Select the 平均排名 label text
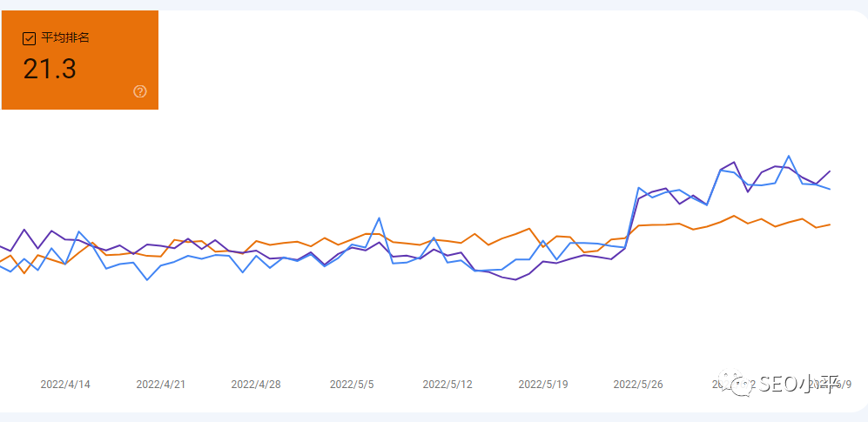Screen dimensions: 868x422 click(65, 38)
